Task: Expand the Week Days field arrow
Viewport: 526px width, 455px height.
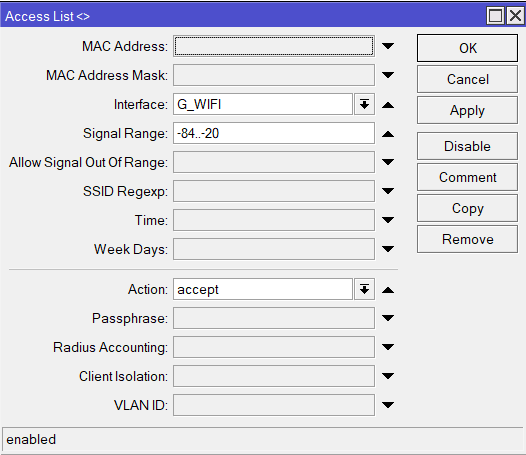Action: click(x=388, y=249)
